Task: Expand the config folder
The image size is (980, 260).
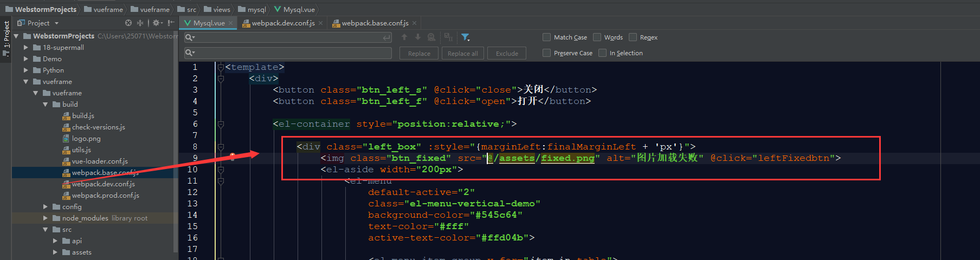Action: pyautogui.click(x=46, y=207)
